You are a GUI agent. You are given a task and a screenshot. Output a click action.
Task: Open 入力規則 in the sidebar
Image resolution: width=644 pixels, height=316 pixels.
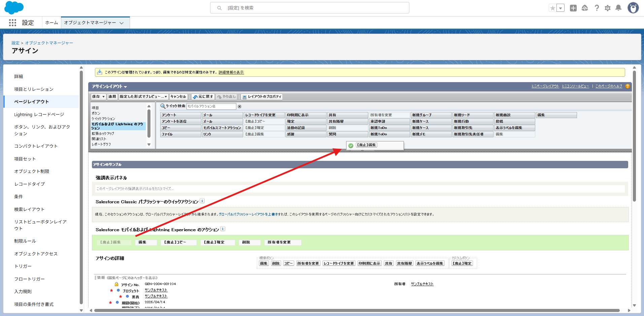click(x=23, y=291)
